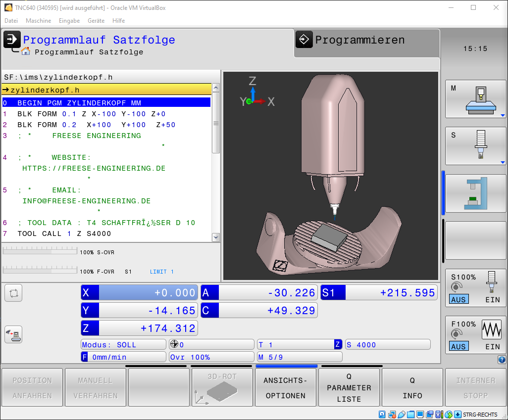Click the feed override knob icon
This screenshot has height=420, width=508.
pos(457,333)
